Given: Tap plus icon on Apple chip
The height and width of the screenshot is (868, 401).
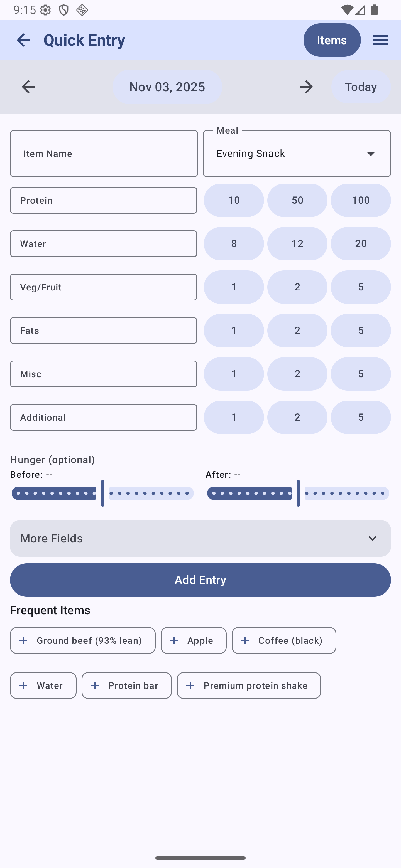Looking at the screenshot, I should 174,640.
